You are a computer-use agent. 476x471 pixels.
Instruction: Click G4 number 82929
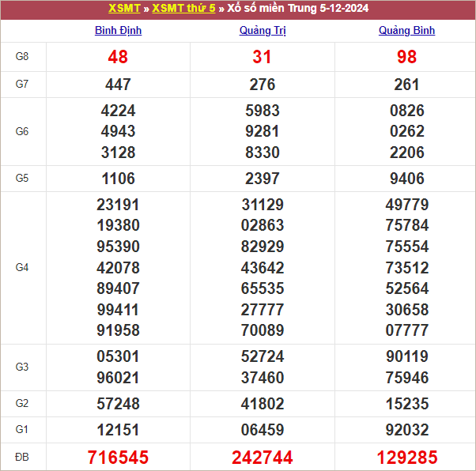point(263,247)
